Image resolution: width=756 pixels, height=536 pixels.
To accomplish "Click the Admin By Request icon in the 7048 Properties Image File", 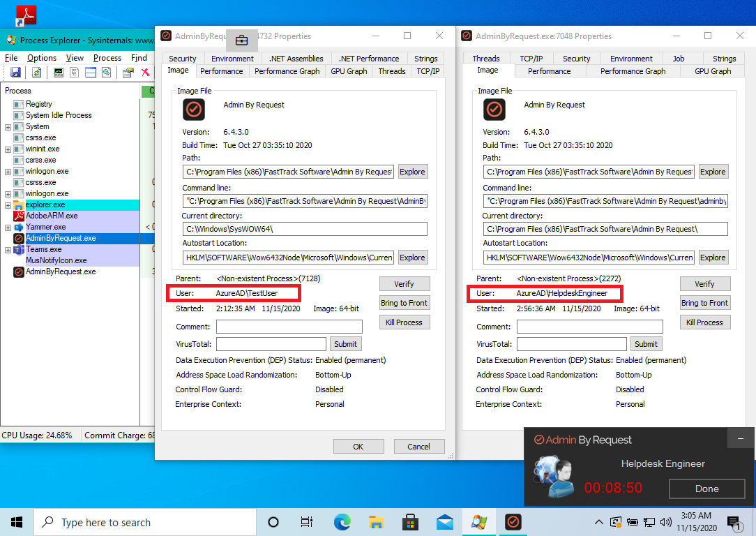I will click(494, 110).
